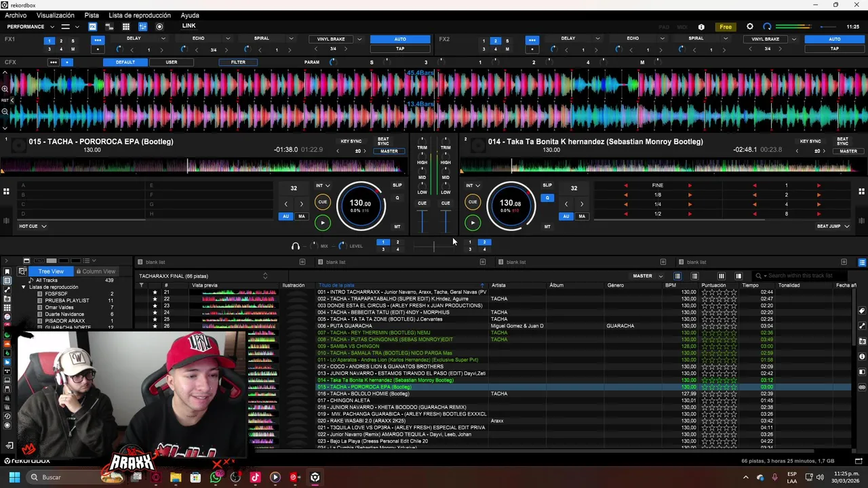Switch deck 1 loop mode to MA
Screen dimensions: 868x488
point(302,216)
